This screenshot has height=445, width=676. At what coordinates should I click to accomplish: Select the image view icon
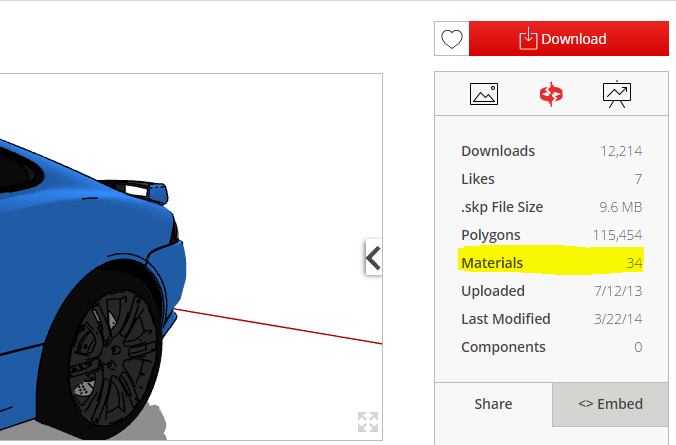[x=484, y=94]
